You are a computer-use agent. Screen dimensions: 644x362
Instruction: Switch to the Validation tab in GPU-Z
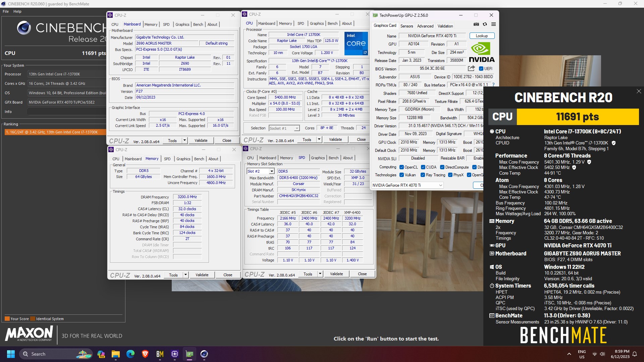click(x=445, y=26)
